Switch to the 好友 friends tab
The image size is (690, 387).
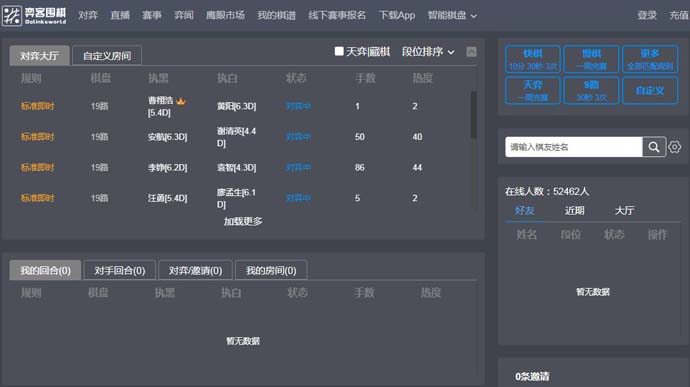point(525,210)
